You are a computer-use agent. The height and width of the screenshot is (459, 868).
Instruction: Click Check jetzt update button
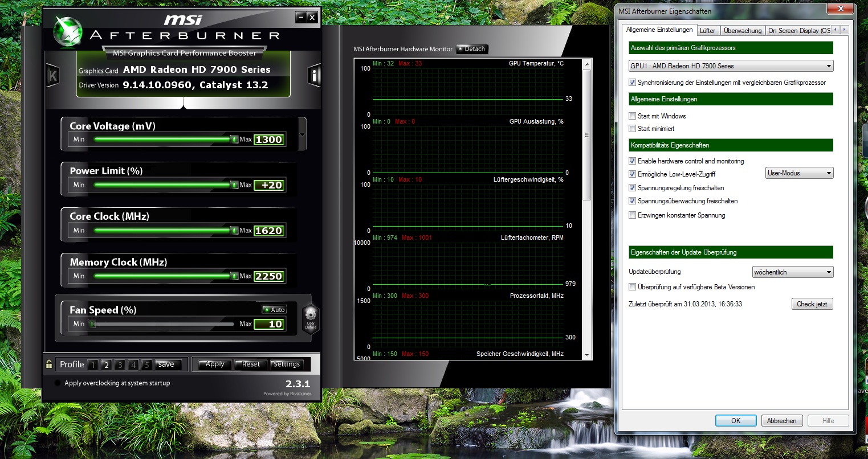tap(812, 304)
